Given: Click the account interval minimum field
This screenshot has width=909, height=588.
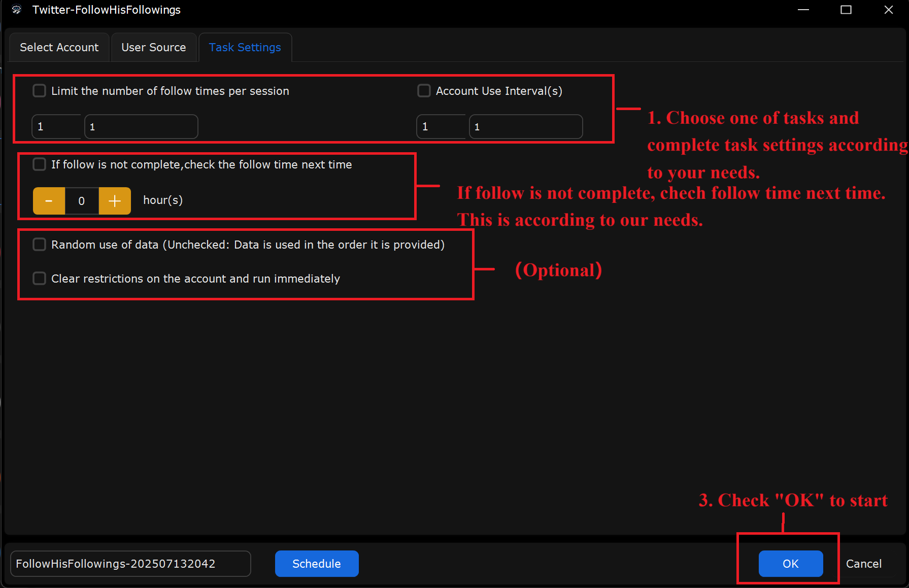Looking at the screenshot, I should [x=441, y=126].
